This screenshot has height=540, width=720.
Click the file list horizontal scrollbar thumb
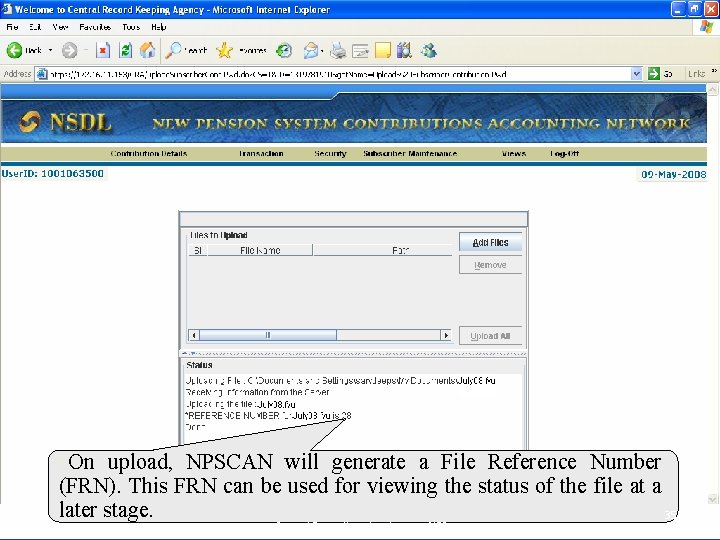[x=268, y=335]
